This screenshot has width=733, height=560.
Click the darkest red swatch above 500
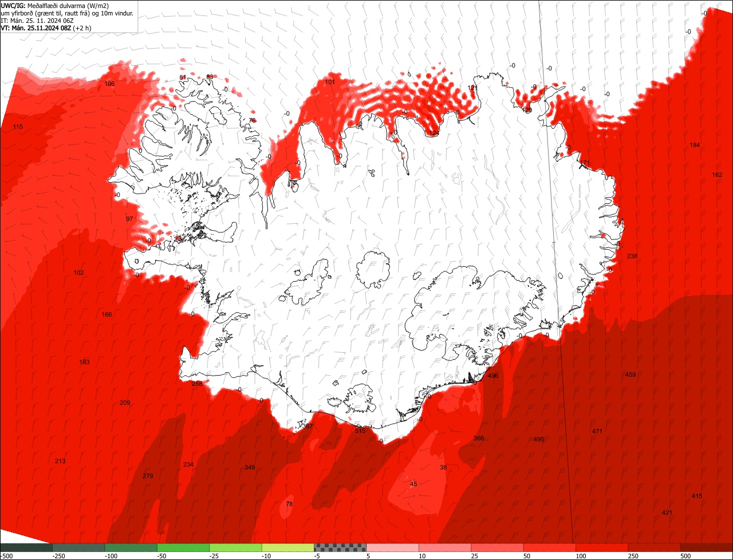click(707, 547)
